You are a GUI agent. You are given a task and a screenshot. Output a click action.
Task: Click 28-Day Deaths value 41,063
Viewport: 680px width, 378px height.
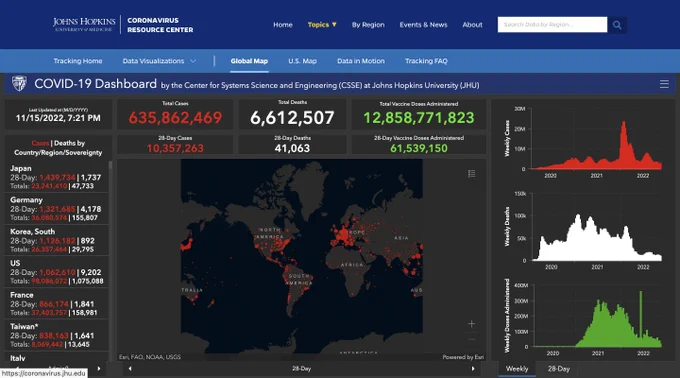(x=292, y=148)
